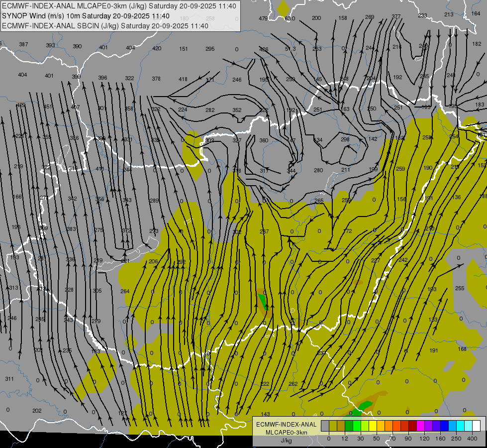Click the map value 63.0
This screenshot has width=487, height=448.
tap(290, 18)
